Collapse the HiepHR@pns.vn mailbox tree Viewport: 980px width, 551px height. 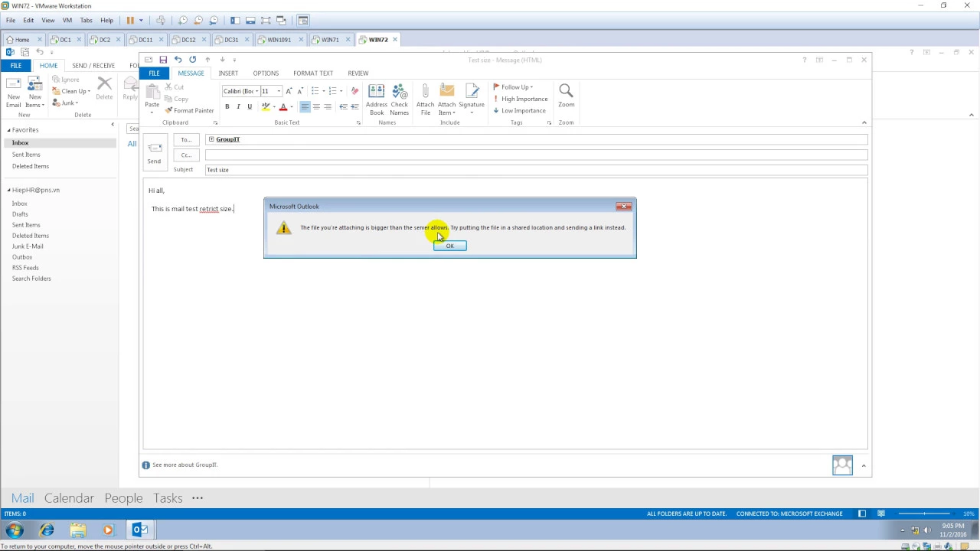pyautogui.click(x=9, y=190)
